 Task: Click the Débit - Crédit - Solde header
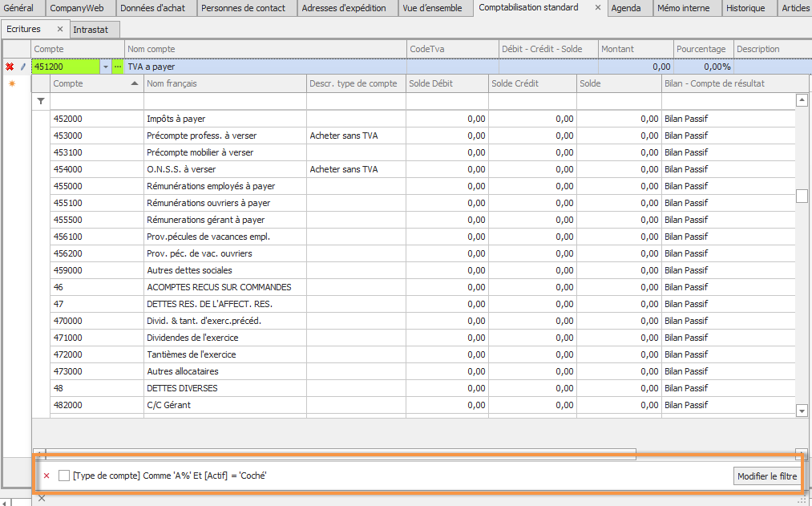pos(548,49)
